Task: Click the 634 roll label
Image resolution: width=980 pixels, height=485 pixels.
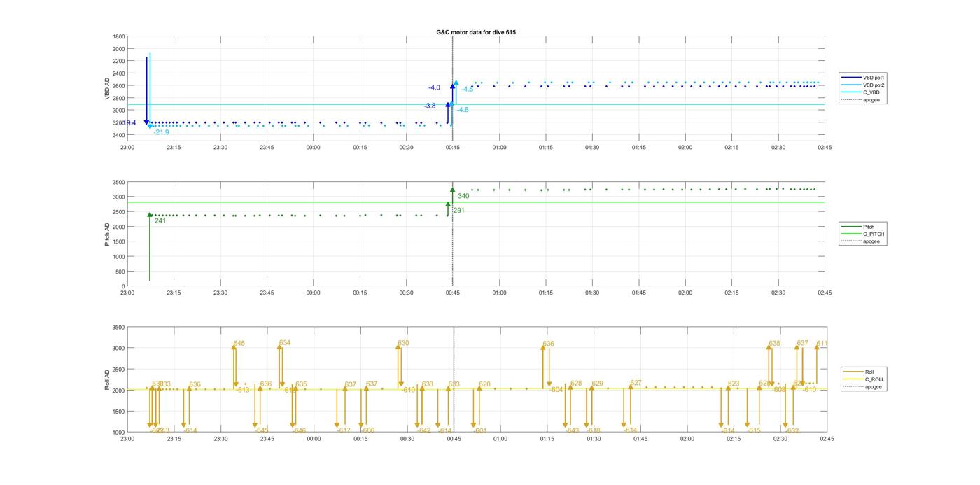Action: [x=285, y=342]
